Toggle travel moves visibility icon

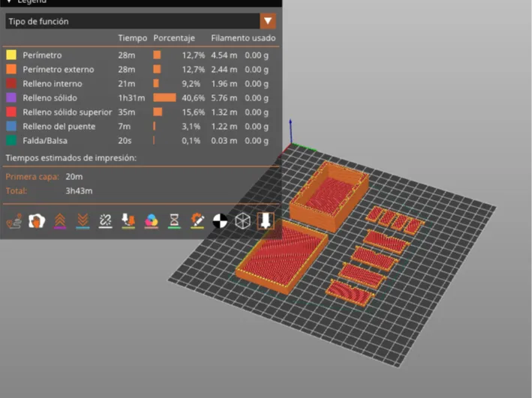pos(14,221)
